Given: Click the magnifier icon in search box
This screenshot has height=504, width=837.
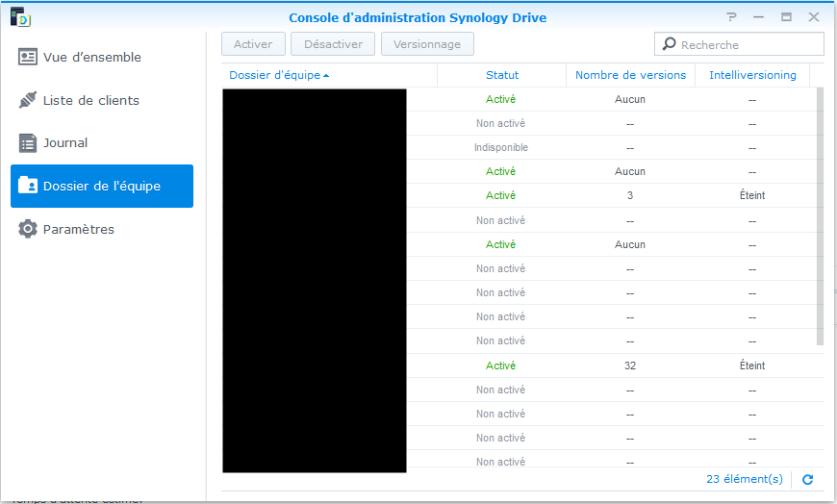Looking at the screenshot, I should point(670,44).
